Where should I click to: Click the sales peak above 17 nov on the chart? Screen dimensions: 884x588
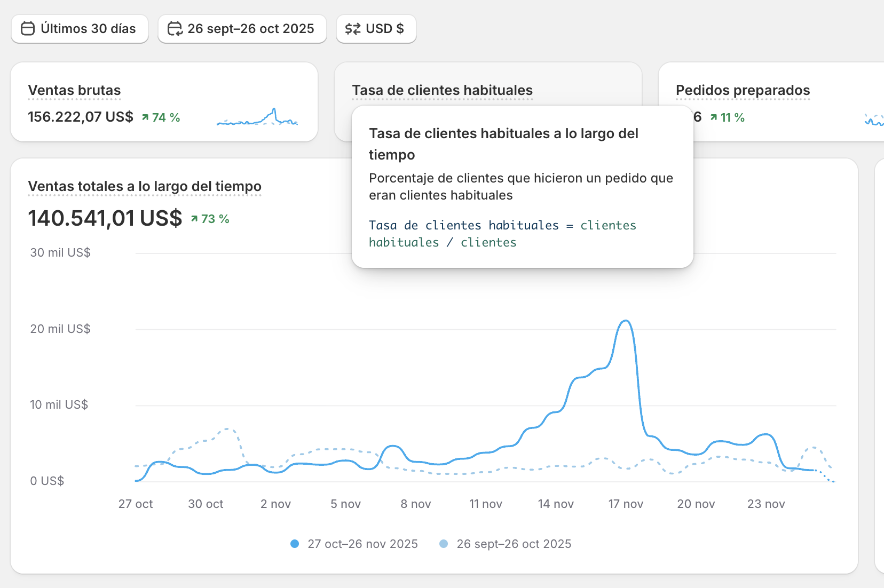pos(626,321)
